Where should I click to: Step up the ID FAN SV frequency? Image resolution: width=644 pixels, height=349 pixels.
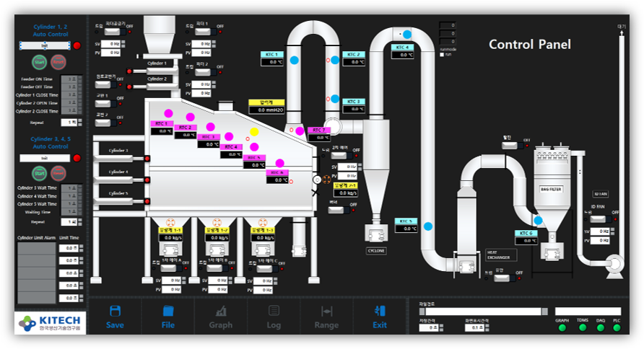(x=612, y=229)
